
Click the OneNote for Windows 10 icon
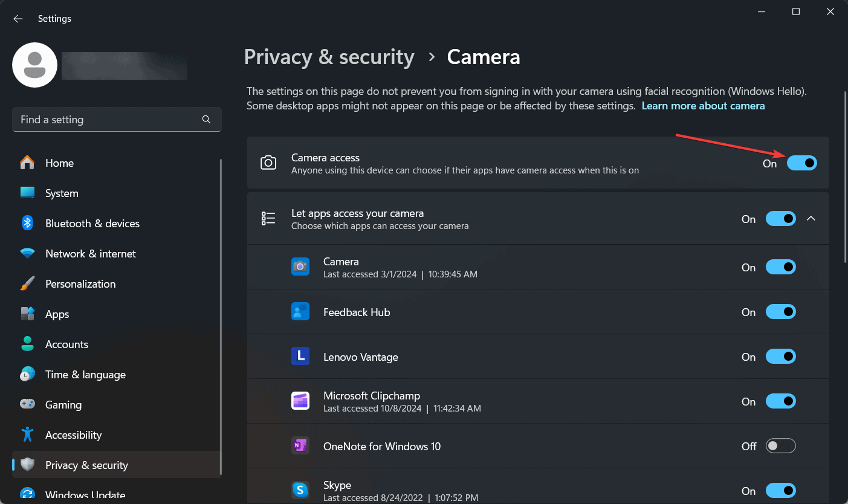point(300,446)
